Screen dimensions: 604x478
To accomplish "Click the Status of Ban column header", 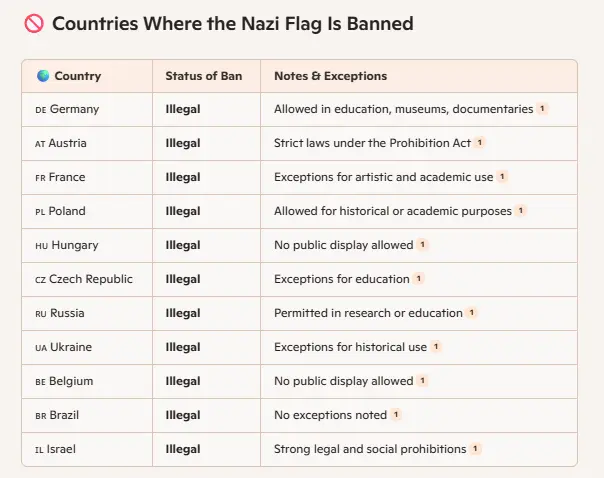I will 199,76.
